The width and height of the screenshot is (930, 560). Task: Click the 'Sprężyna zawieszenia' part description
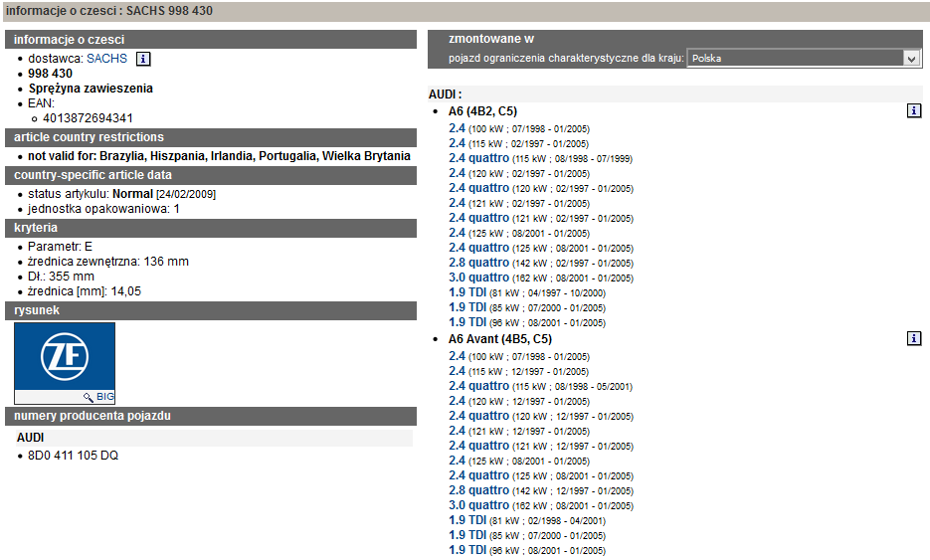[x=91, y=89]
